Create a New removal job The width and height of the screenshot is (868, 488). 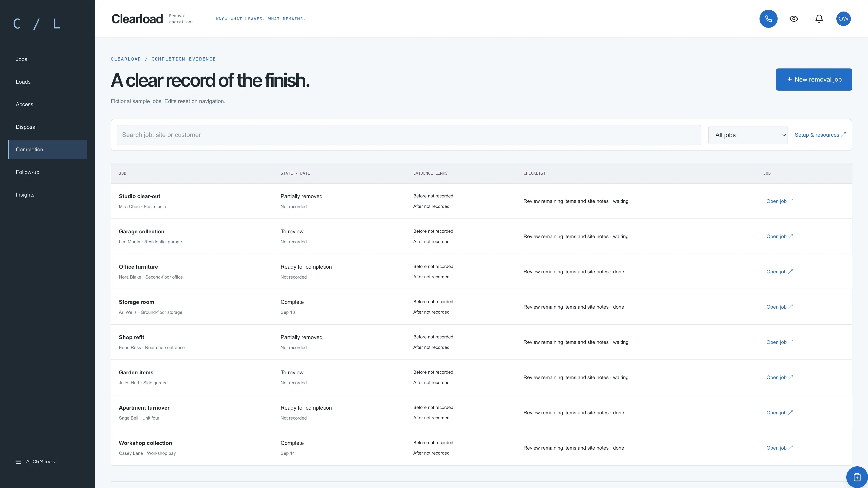coord(814,80)
